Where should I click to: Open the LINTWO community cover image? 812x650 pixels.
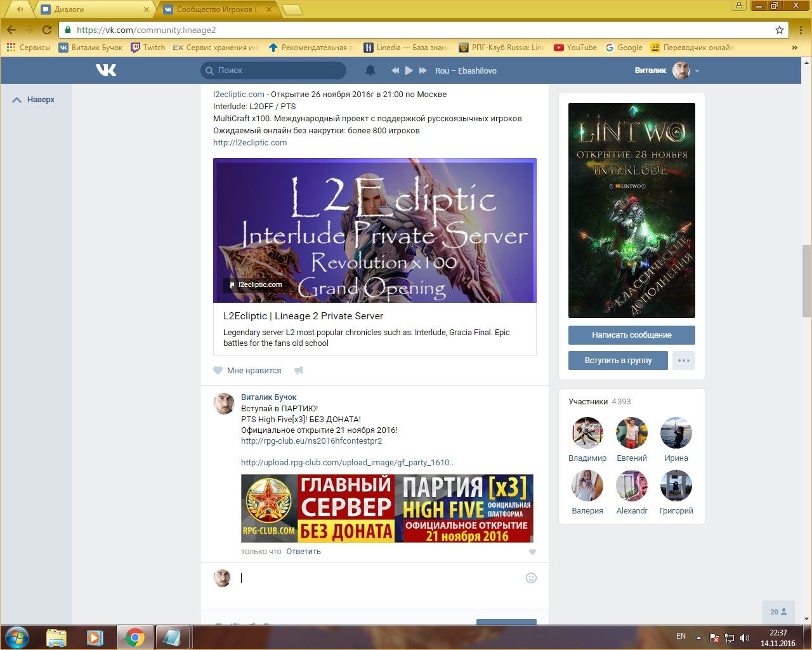(632, 210)
